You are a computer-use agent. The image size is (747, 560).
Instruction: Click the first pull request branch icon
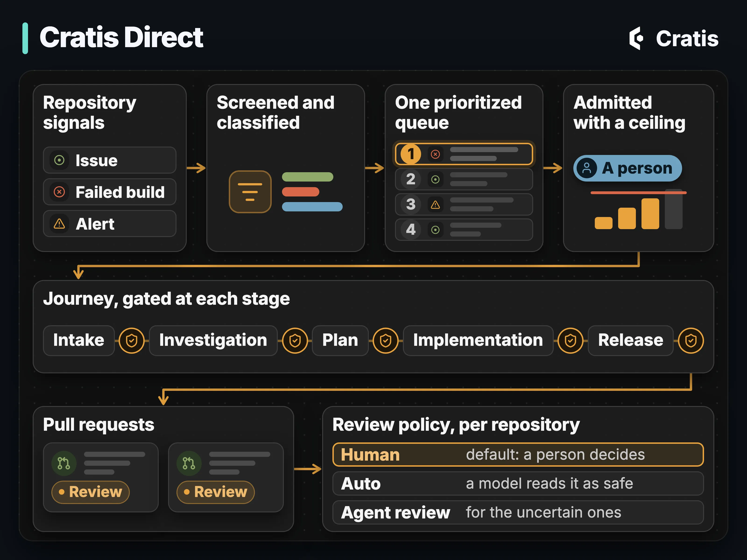pos(64,463)
